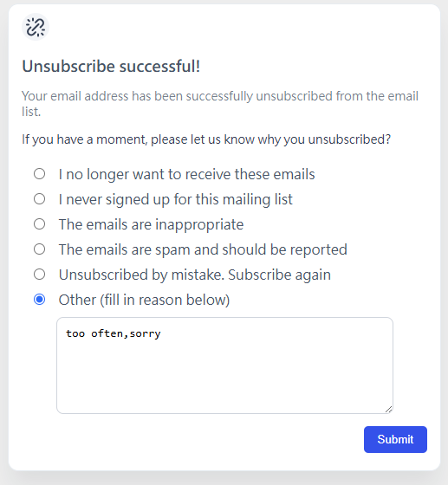Screen dimensions: 448x485
Task: Click the selected 'Other' radio button
Action: point(39,300)
